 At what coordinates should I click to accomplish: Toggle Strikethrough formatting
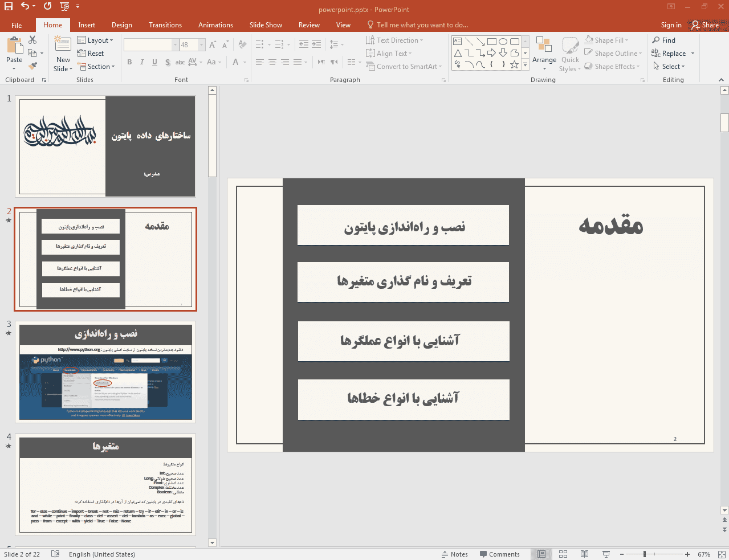pos(180,62)
